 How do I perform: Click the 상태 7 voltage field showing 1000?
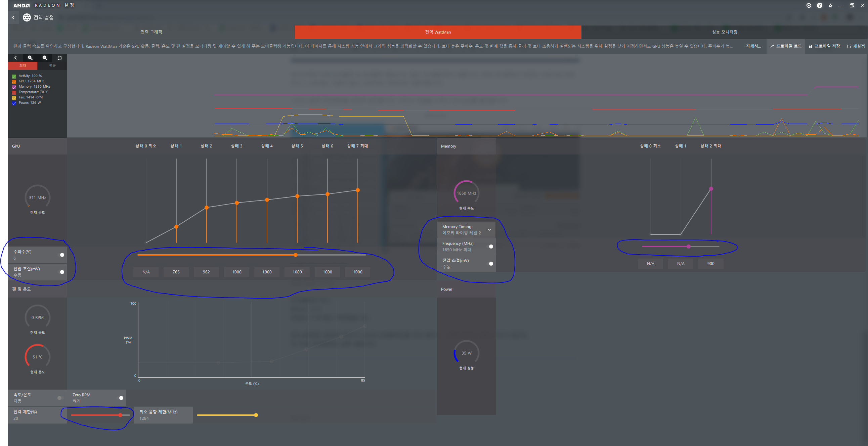click(357, 272)
